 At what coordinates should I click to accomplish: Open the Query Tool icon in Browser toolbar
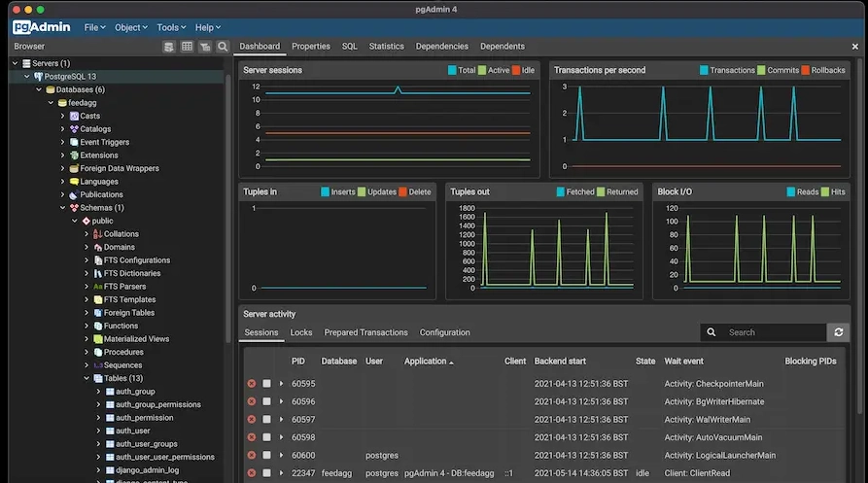click(169, 47)
